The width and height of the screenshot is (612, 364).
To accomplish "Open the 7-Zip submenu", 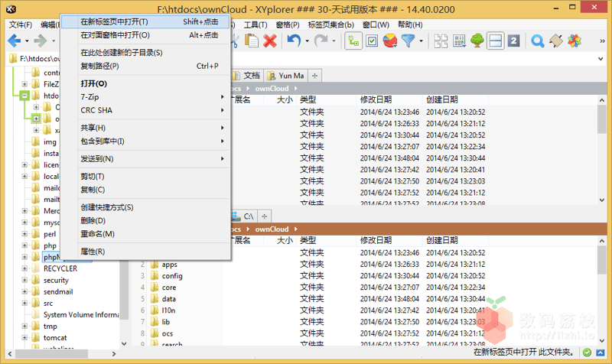I will [x=145, y=97].
